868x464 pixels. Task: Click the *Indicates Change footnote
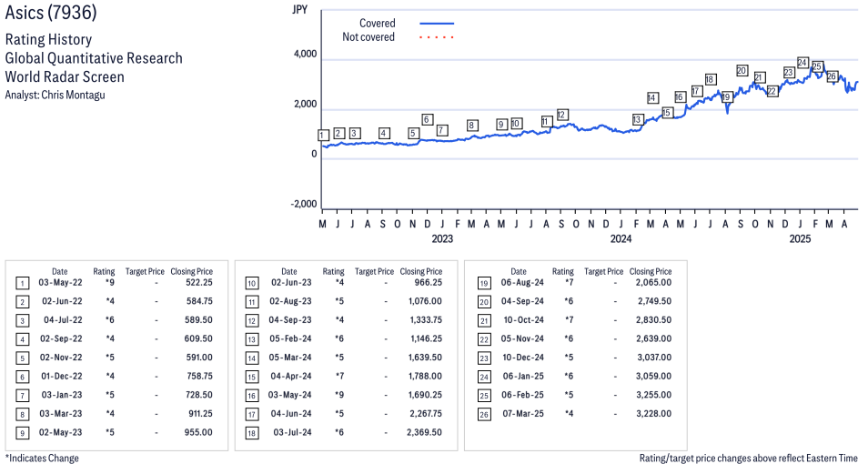42,458
